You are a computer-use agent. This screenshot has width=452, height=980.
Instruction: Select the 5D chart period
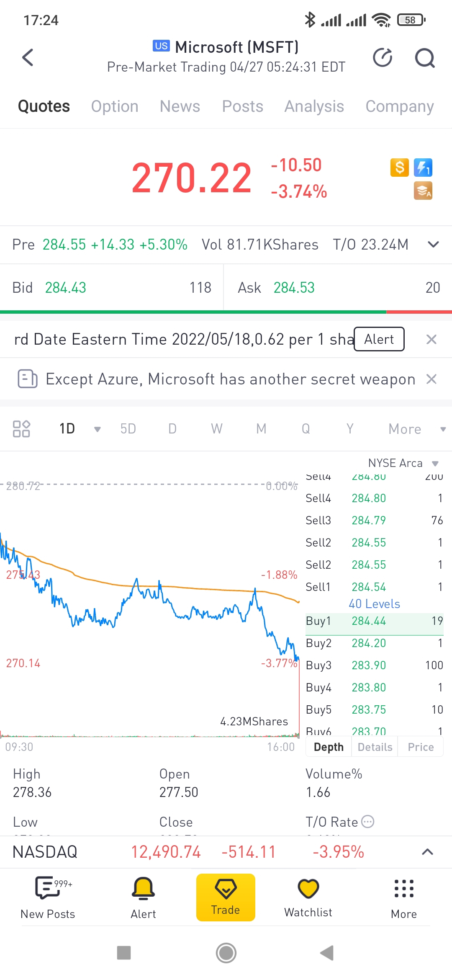(128, 429)
